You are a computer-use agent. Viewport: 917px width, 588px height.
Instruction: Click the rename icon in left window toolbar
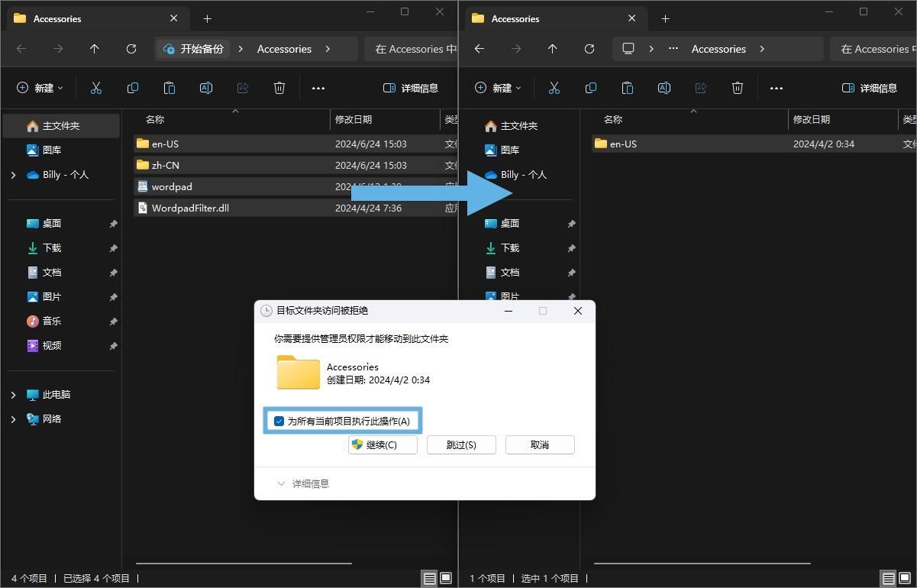coord(206,88)
